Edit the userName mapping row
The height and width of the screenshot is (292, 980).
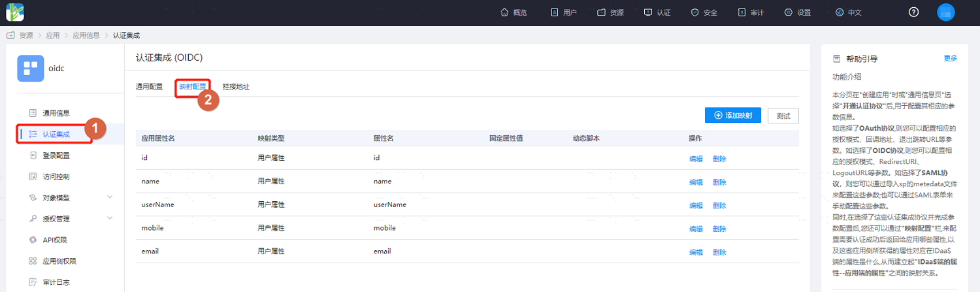(x=696, y=205)
